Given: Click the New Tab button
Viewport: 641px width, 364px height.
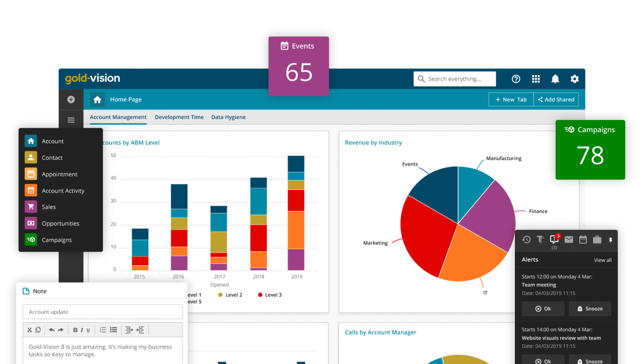Looking at the screenshot, I should [x=511, y=100].
